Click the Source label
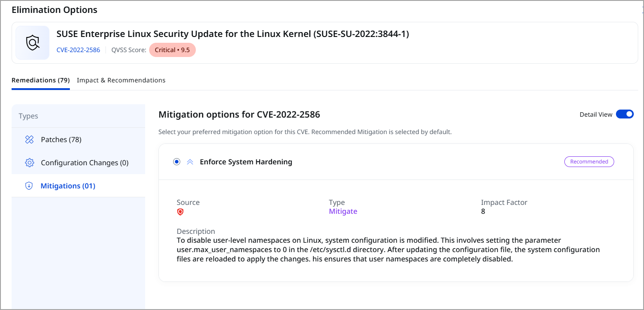Screen dimensions: 644x310 tap(188, 202)
